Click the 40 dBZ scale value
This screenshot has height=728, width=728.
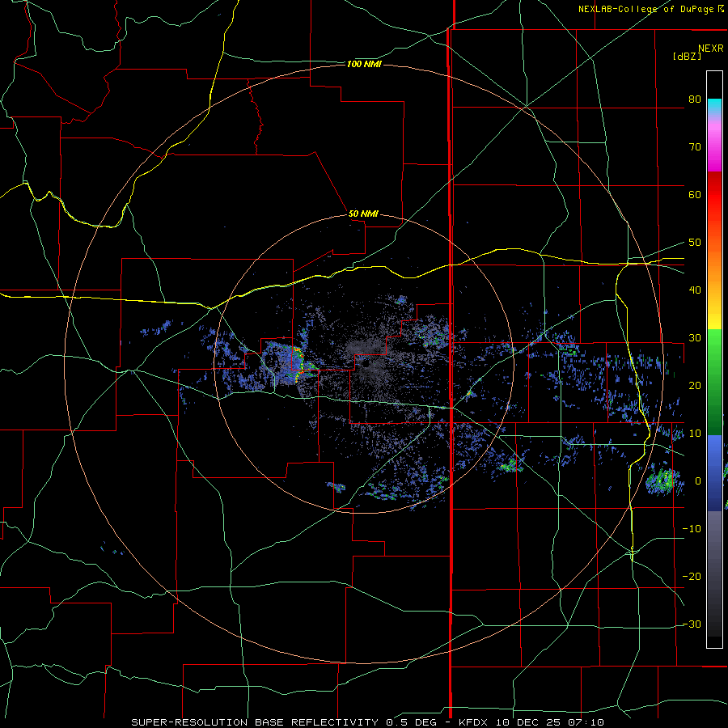[x=695, y=290]
